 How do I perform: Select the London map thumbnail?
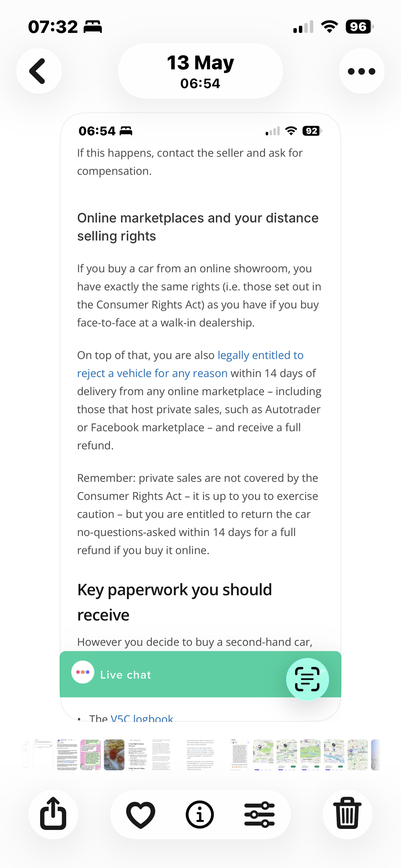357,755
